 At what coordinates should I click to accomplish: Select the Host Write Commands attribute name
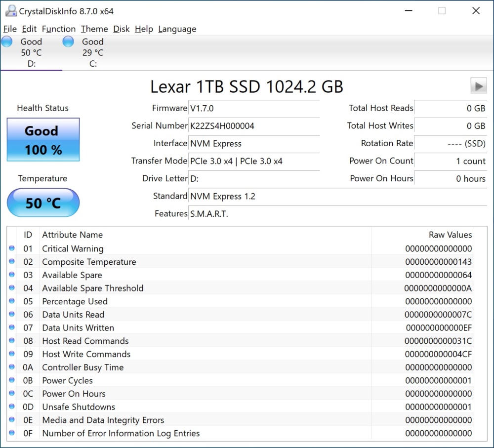86,355
